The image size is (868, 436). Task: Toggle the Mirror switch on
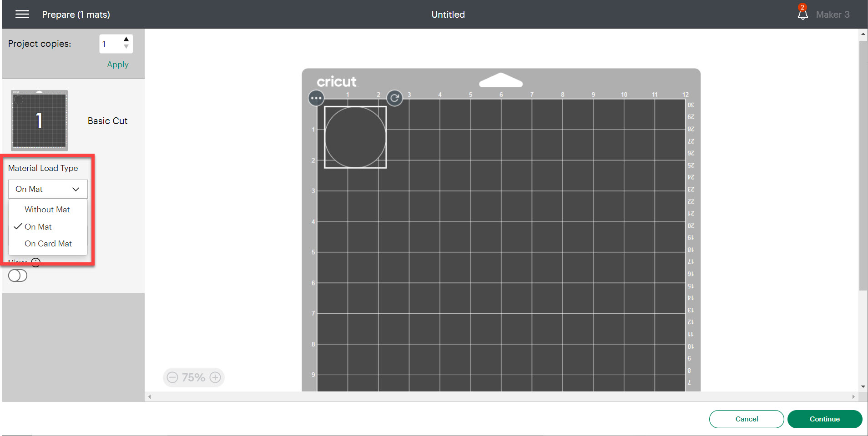tap(17, 275)
